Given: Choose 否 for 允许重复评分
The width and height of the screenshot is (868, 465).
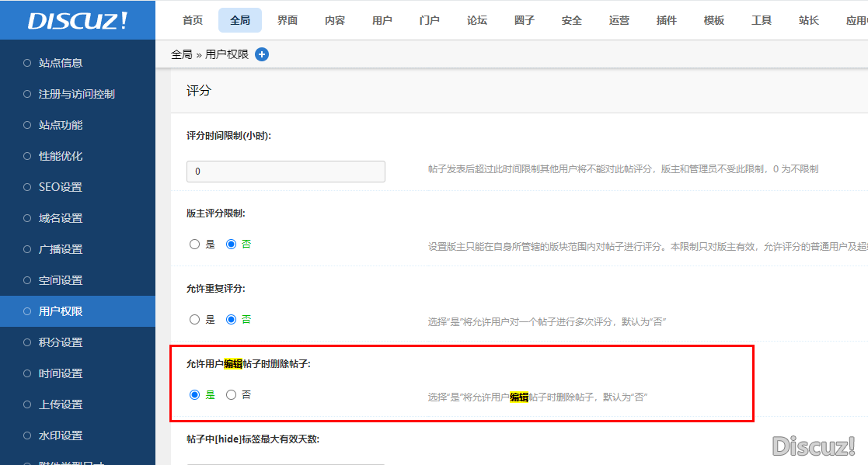Looking at the screenshot, I should tap(231, 319).
